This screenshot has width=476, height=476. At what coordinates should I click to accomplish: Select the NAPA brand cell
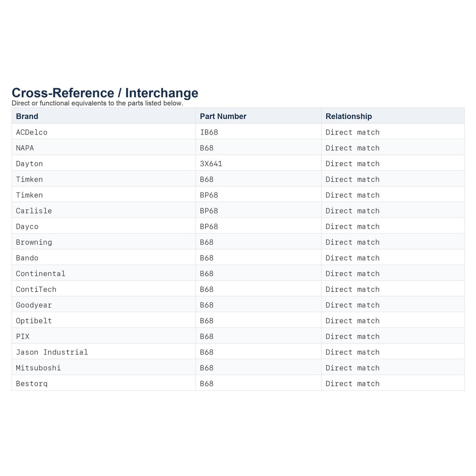coord(104,148)
